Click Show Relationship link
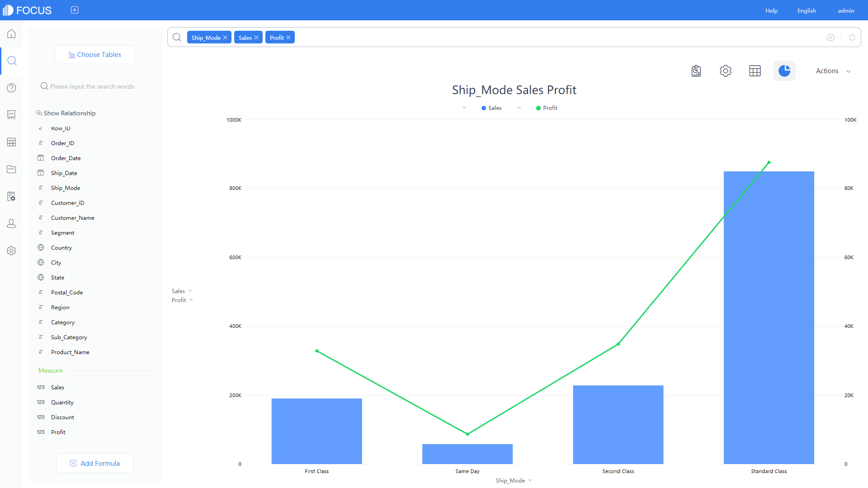This screenshot has height=488, width=868. coord(66,113)
